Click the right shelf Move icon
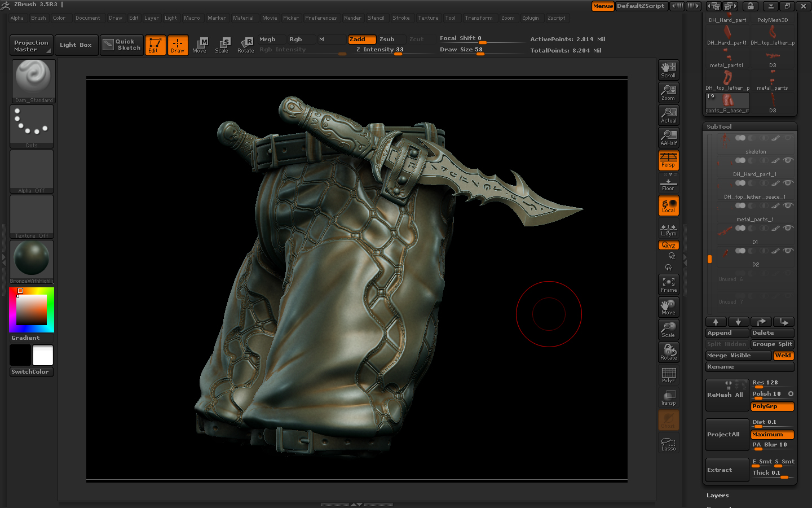 (668, 307)
